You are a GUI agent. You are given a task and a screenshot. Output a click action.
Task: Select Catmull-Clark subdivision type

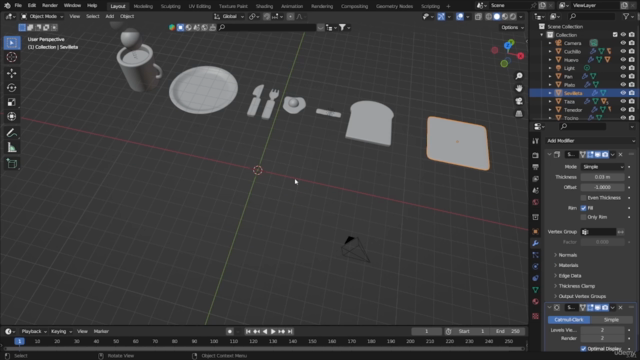point(569,320)
